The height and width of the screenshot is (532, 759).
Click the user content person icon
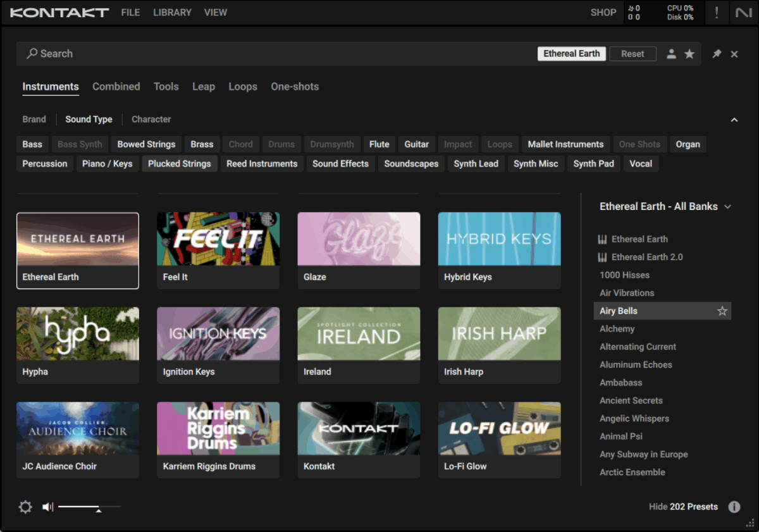click(671, 54)
